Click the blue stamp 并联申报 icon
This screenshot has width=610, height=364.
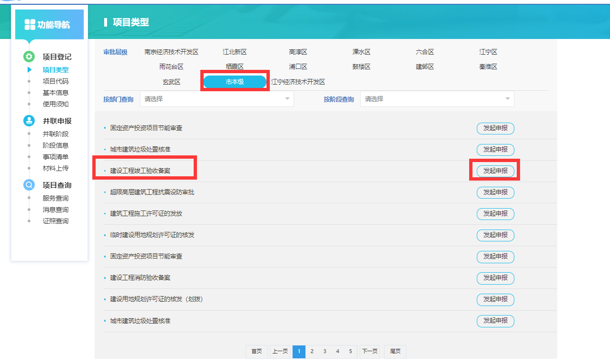tap(29, 121)
